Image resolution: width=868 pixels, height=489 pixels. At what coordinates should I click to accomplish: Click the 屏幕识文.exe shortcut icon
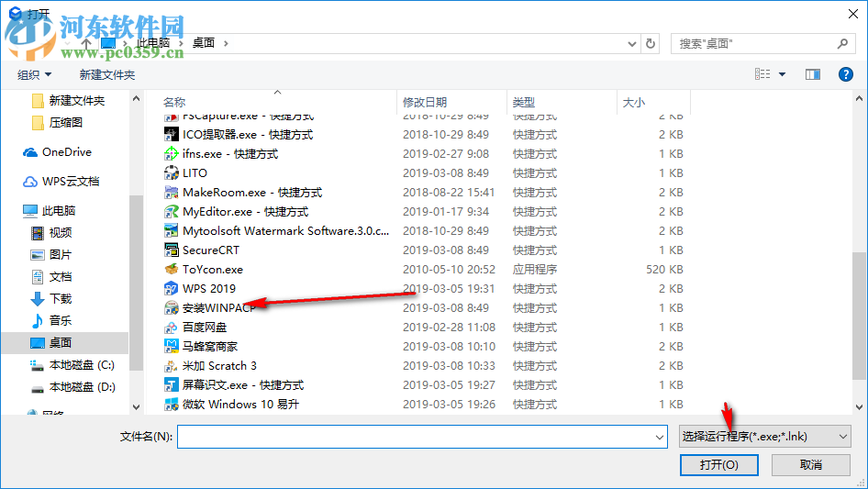point(172,385)
